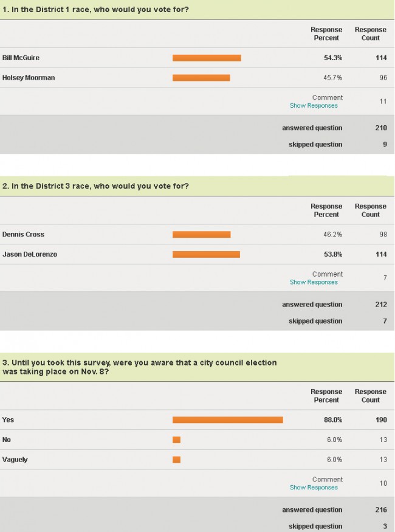395x532 pixels.
Task: Click the District 1 race question heading
Action: (x=95, y=10)
